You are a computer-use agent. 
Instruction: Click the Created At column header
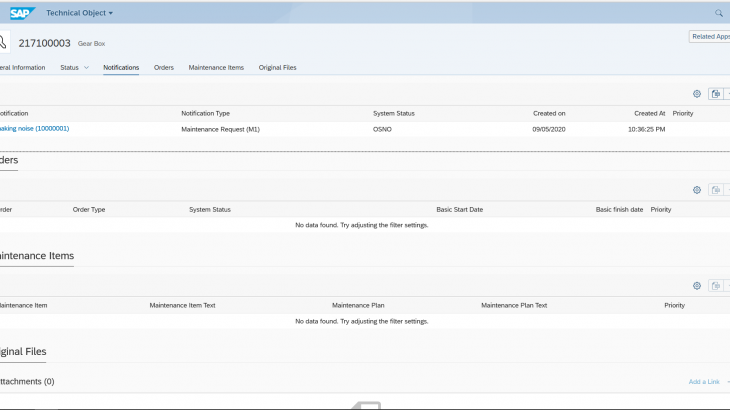pos(649,114)
